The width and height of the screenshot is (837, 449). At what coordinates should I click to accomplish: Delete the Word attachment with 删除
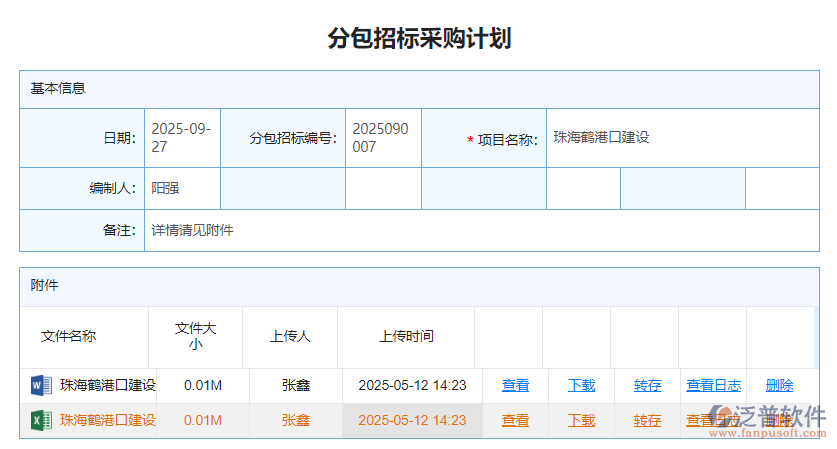779,385
